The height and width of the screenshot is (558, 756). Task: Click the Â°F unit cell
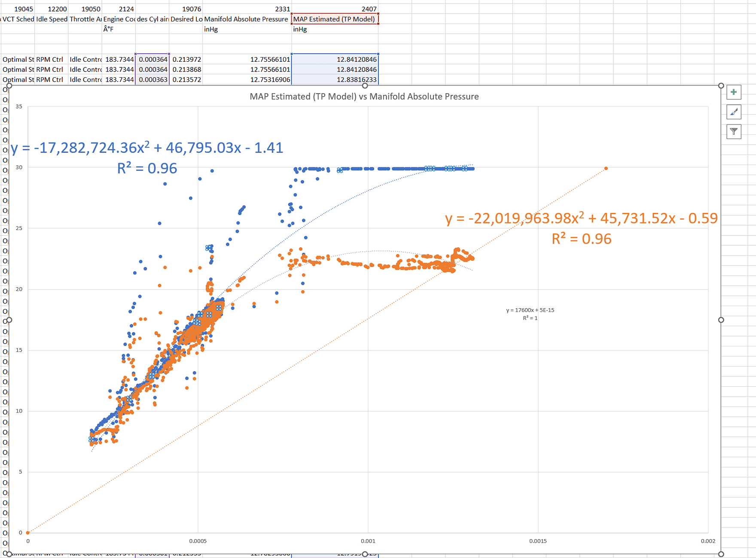tap(119, 29)
